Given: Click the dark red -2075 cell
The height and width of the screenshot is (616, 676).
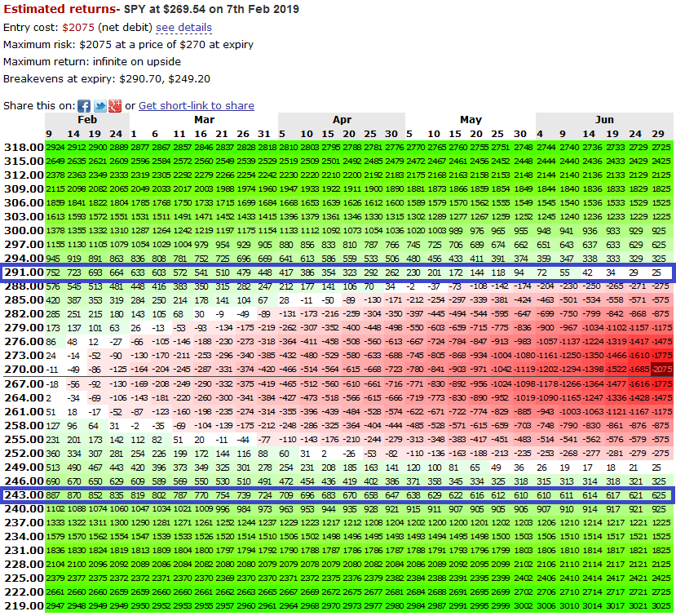Looking at the screenshot, I should click(x=661, y=370).
